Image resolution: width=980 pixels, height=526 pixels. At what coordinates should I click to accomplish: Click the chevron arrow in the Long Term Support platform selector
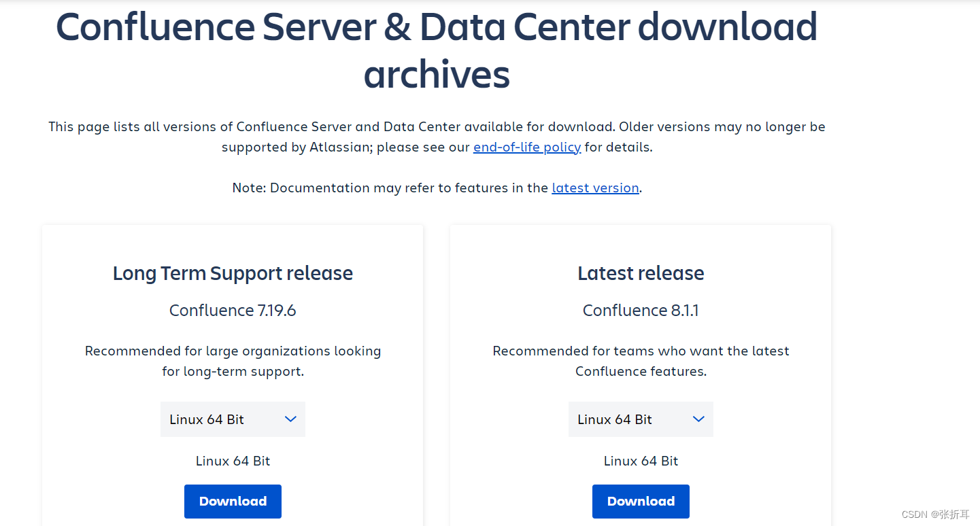(x=290, y=419)
